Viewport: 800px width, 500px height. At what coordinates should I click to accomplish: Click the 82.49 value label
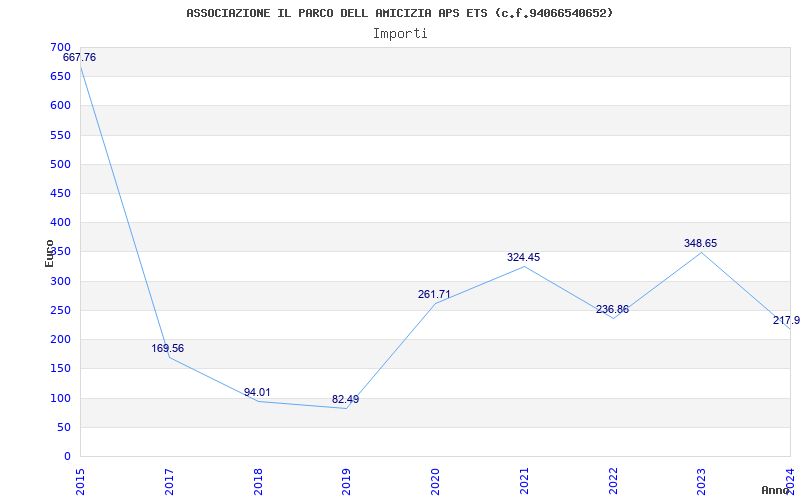coord(345,399)
